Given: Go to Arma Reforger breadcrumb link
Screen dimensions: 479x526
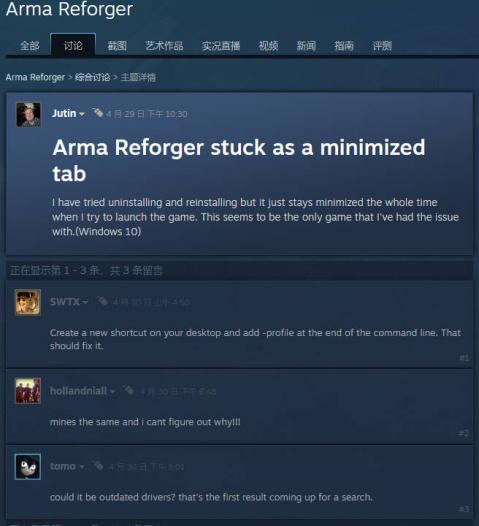Looking at the screenshot, I should 35,77.
